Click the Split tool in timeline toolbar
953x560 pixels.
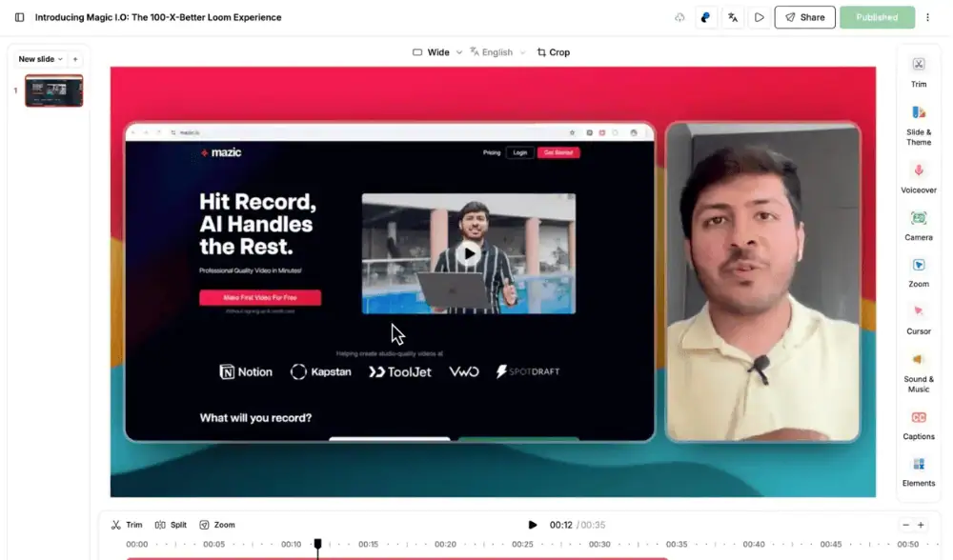(172, 525)
